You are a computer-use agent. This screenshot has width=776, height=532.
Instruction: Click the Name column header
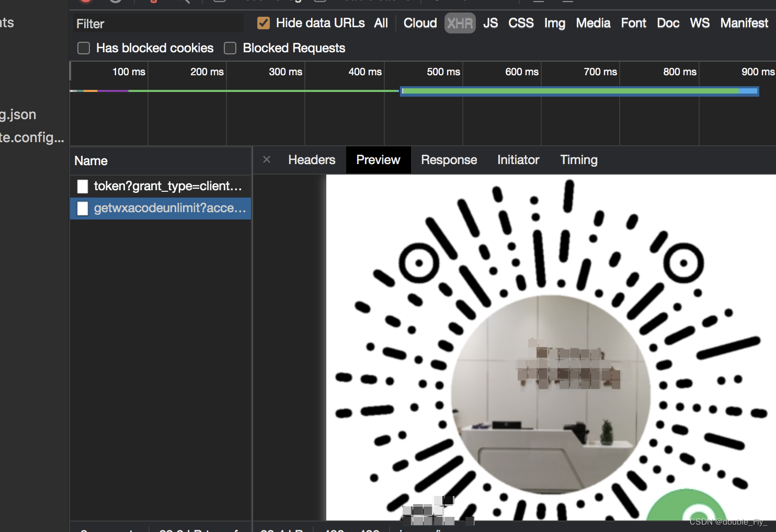[x=161, y=161]
